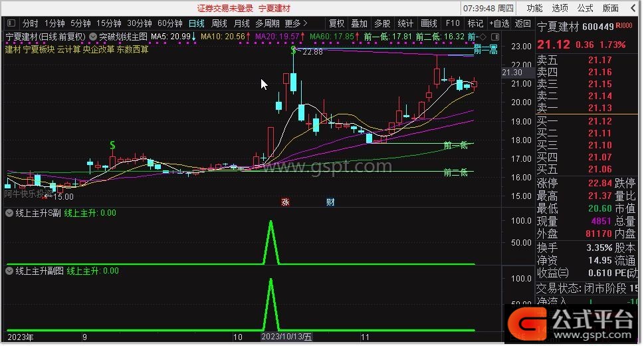This screenshot has width=644, height=346.
Task: Switch to 周线 weekly chart
Action: [x=219, y=23]
